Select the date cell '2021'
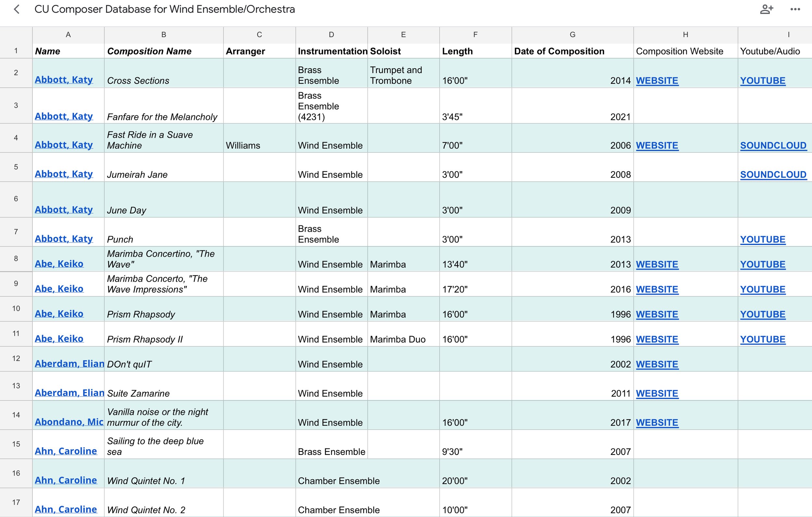 pyautogui.click(x=572, y=106)
